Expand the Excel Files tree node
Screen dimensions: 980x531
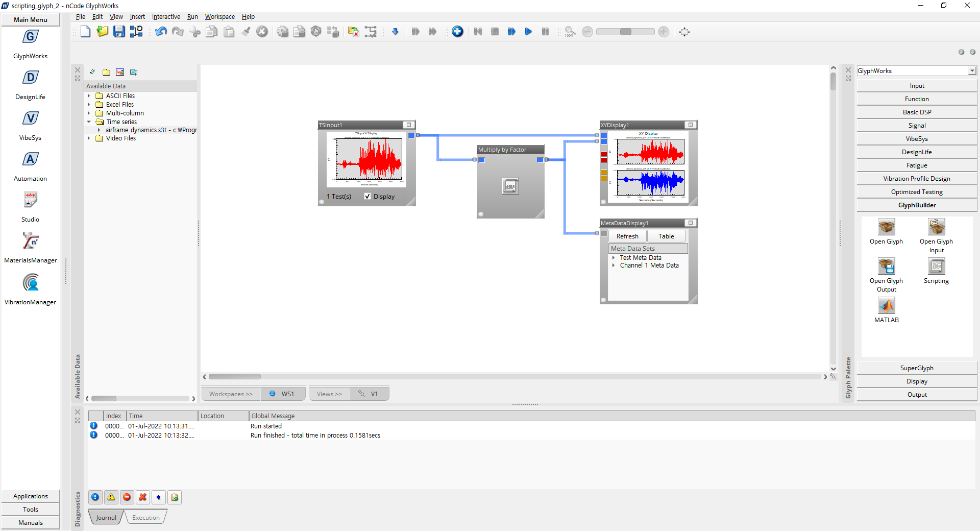pyautogui.click(x=89, y=105)
